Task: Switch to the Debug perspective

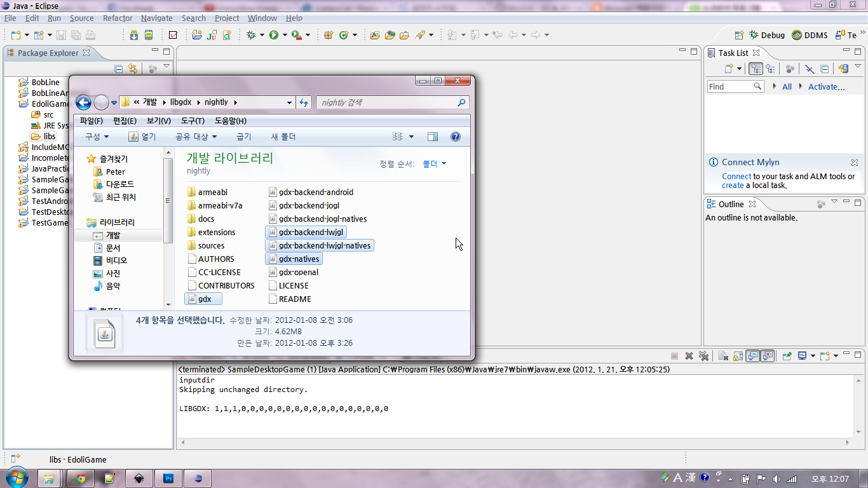Action: coord(767,35)
